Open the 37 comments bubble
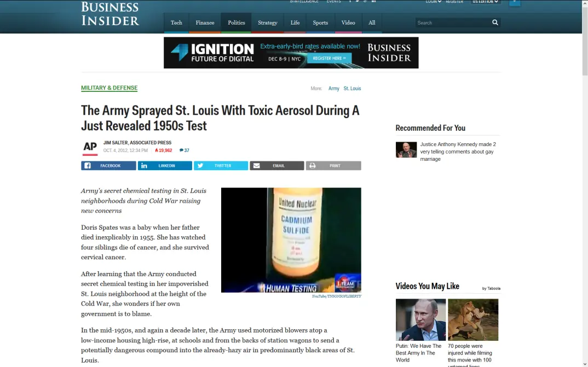The width and height of the screenshot is (588, 367). coord(184,150)
